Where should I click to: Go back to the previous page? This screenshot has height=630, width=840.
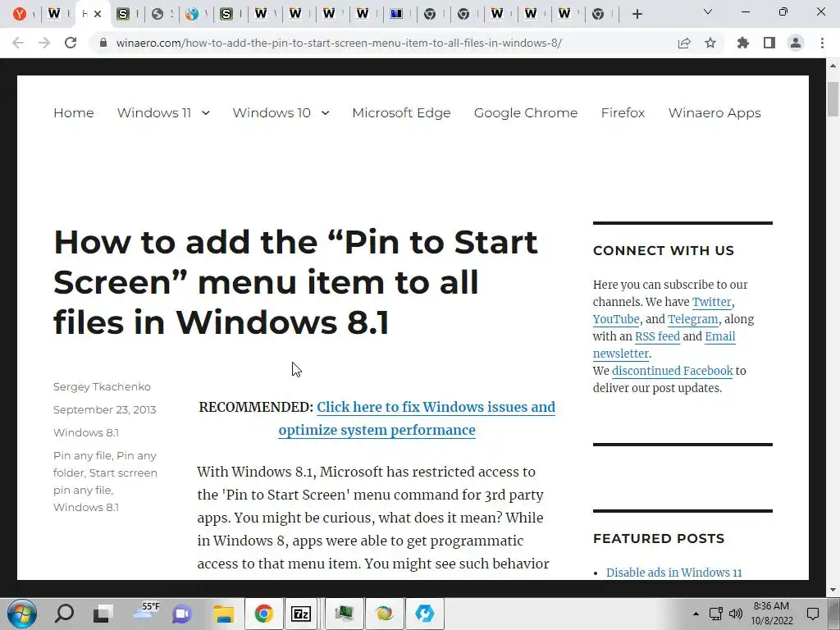click(x=18, y=43)
